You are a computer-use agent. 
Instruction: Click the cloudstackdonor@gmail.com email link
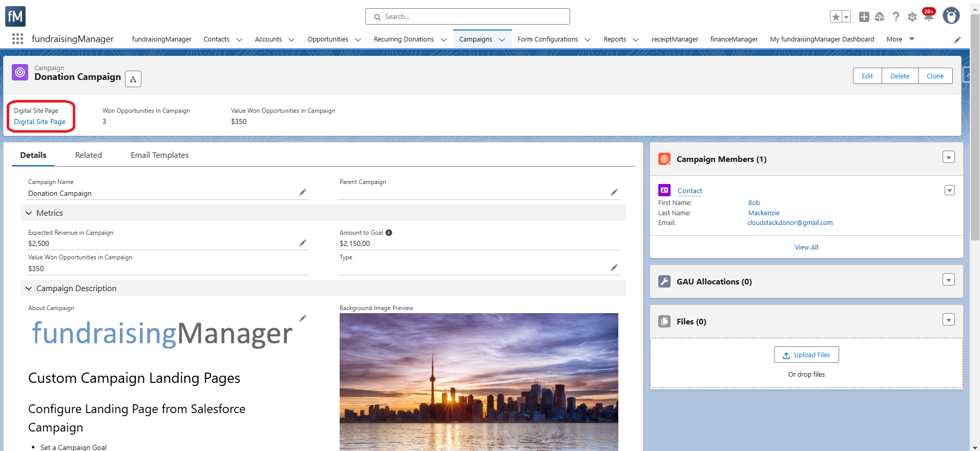[x=789, y=222]
